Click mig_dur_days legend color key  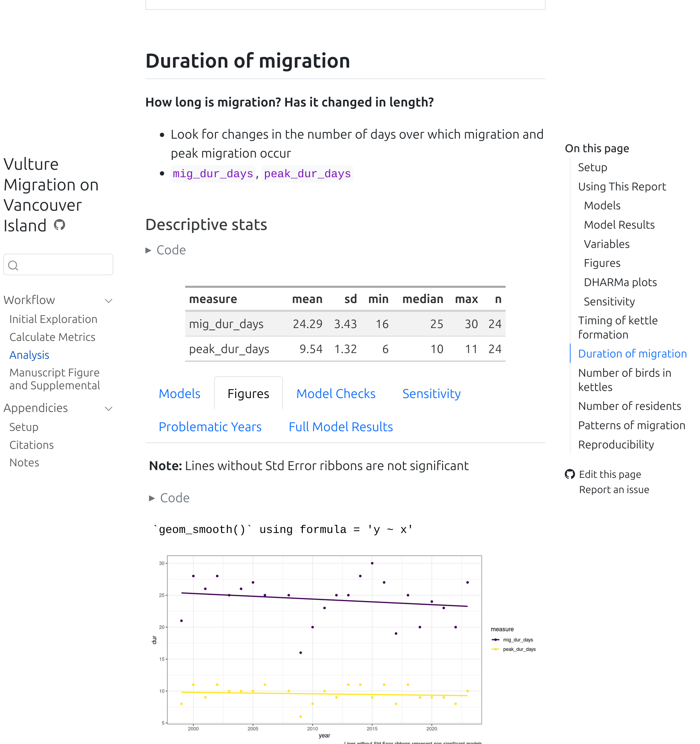(496, 640)
